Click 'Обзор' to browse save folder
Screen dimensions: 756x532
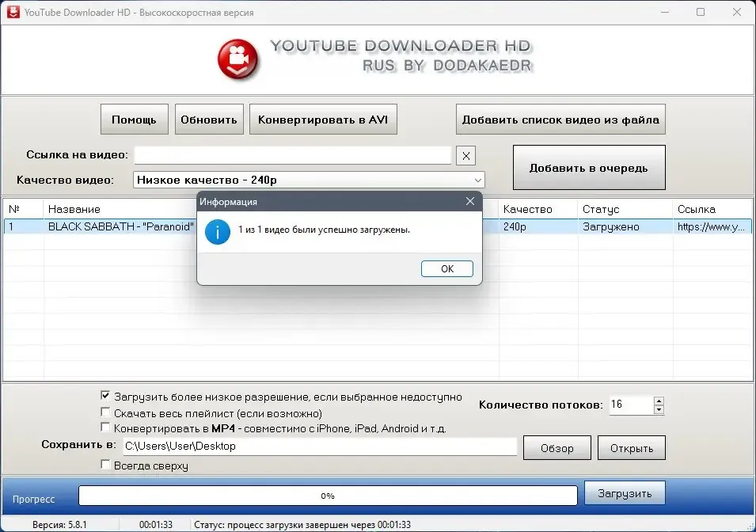[x=557, y=448]
